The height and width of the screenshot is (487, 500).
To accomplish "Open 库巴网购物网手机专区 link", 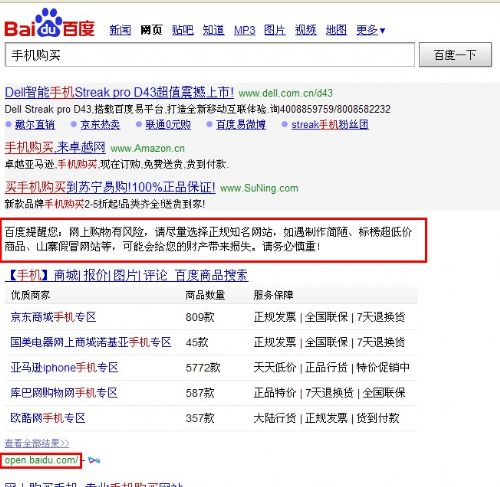I will [64, 393].
